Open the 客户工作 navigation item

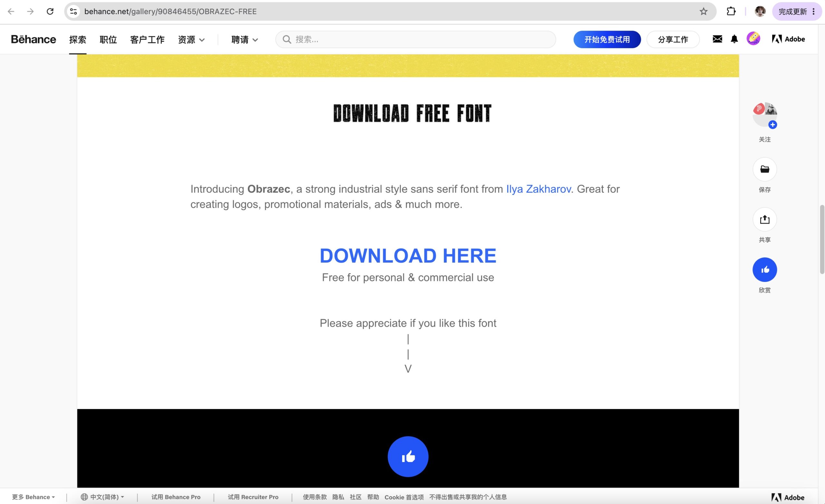click(147, 40)
